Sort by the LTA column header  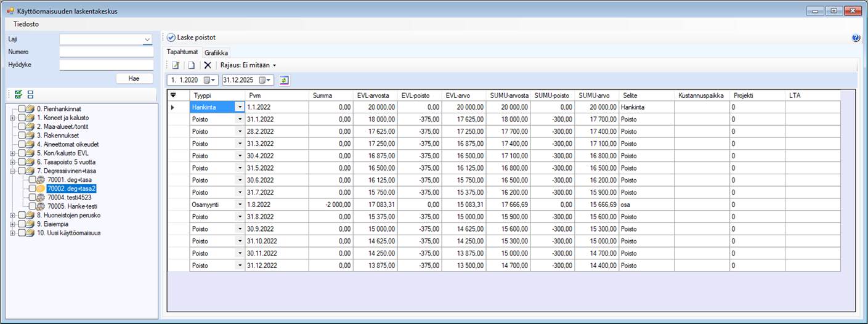coord(813,95)
